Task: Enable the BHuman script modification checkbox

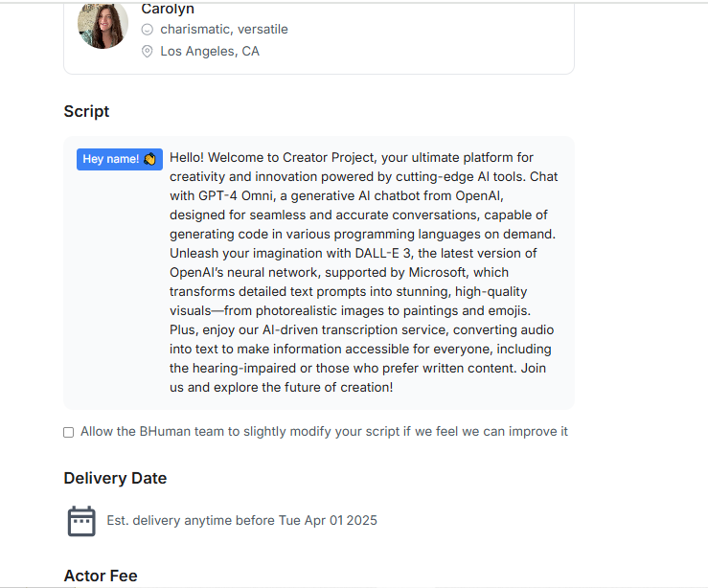Action: coord(69,432)
